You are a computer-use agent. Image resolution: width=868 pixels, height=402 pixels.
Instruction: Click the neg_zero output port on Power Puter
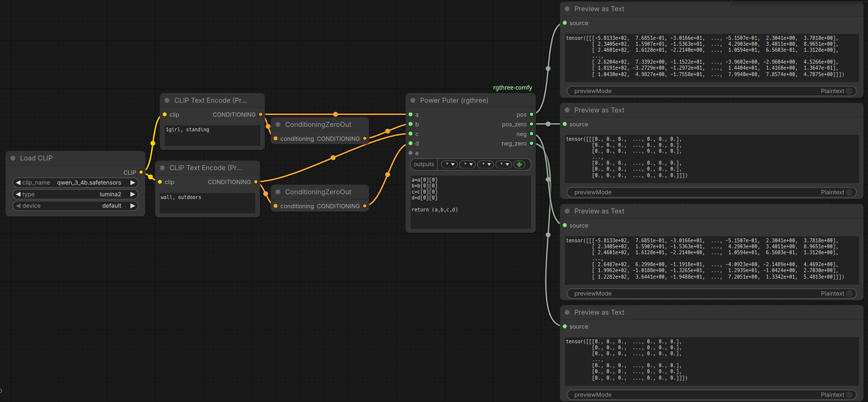(x=532, y=143)
